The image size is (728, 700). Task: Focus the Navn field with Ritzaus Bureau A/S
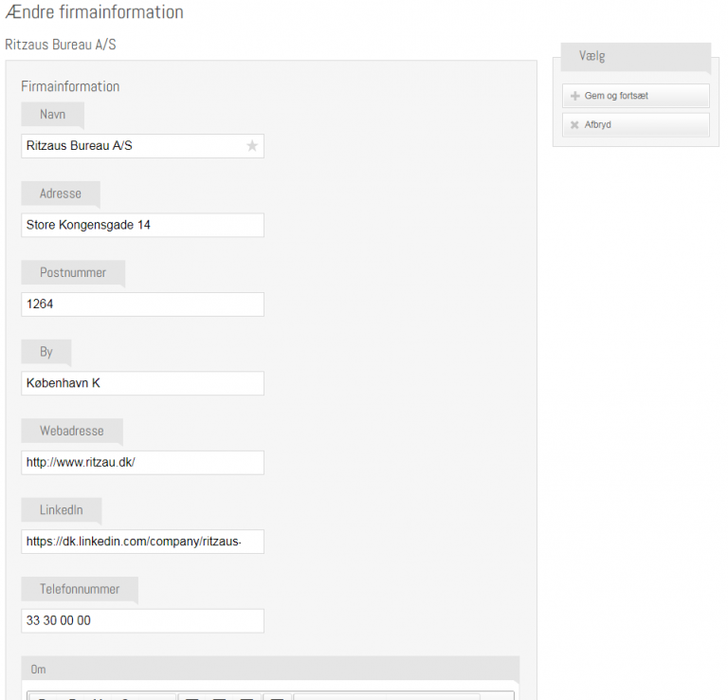tap(133, 146)
